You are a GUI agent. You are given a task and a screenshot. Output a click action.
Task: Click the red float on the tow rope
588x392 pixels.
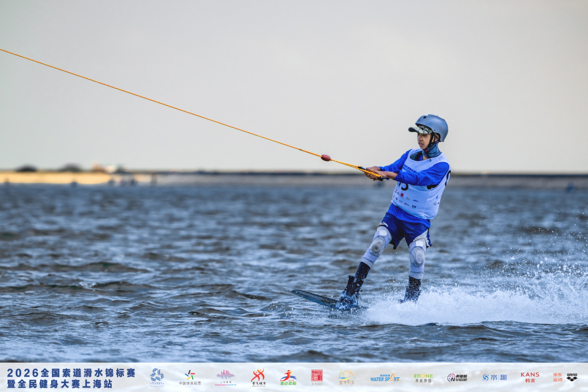coord(326,157)
